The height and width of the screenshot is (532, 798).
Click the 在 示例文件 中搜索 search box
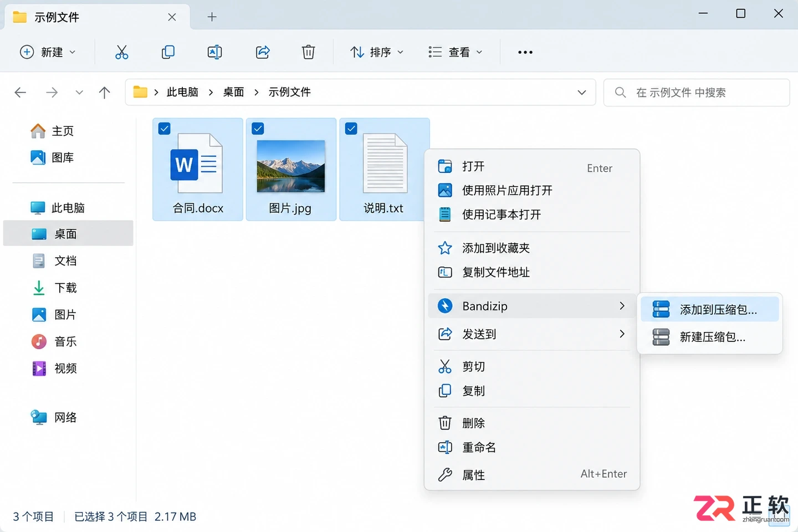click(697, 93)
